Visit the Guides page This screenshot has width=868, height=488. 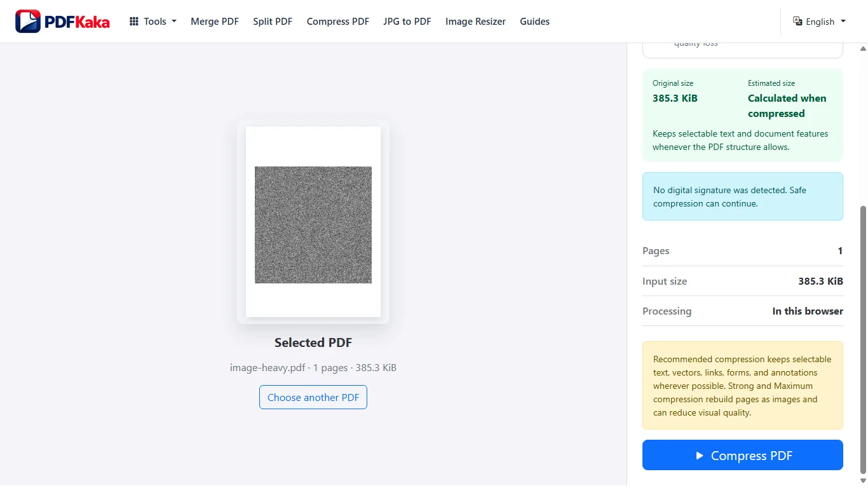tap(534, 21)
